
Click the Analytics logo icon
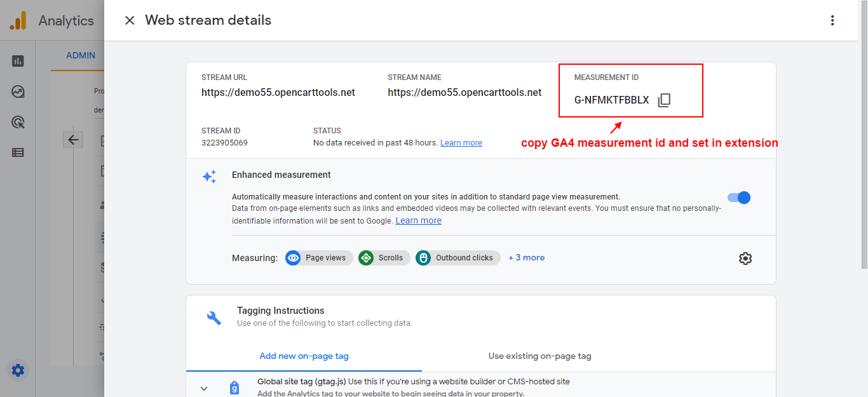pos(18,21)
